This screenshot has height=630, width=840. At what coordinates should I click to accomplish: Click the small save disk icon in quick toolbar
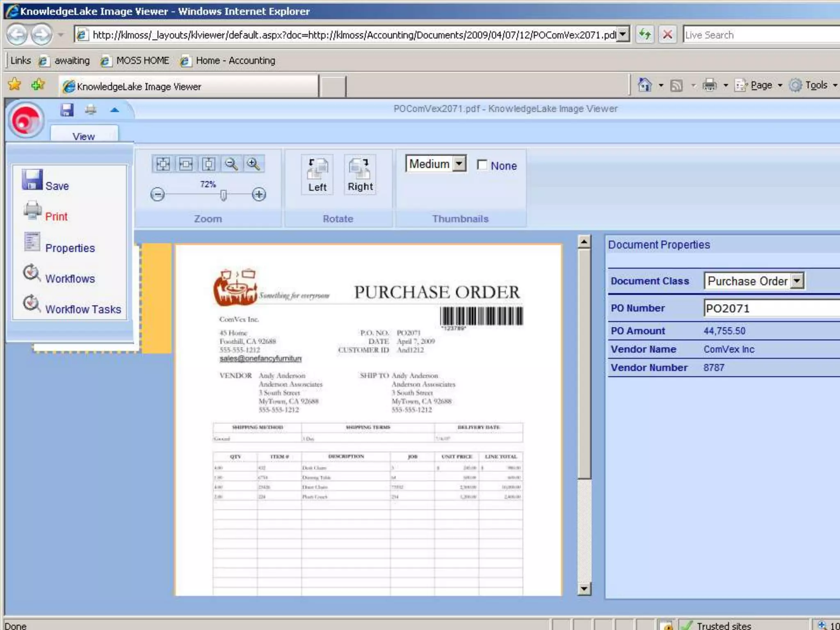coord(67,110)
